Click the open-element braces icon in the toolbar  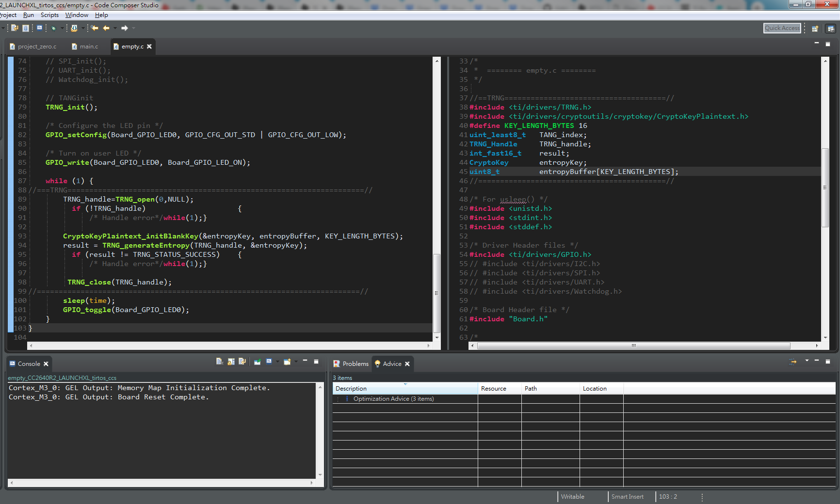tap(74, 28)
